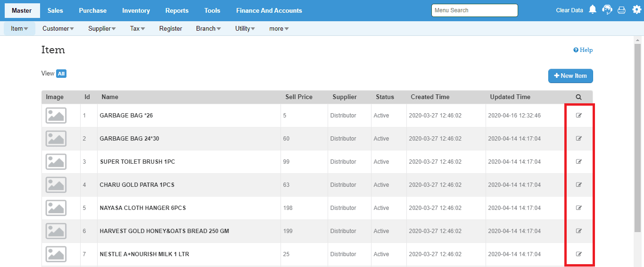The width and height of the screenshot is (644, 267).
Task: Sort by Status column header
Action: coord(385,97)
